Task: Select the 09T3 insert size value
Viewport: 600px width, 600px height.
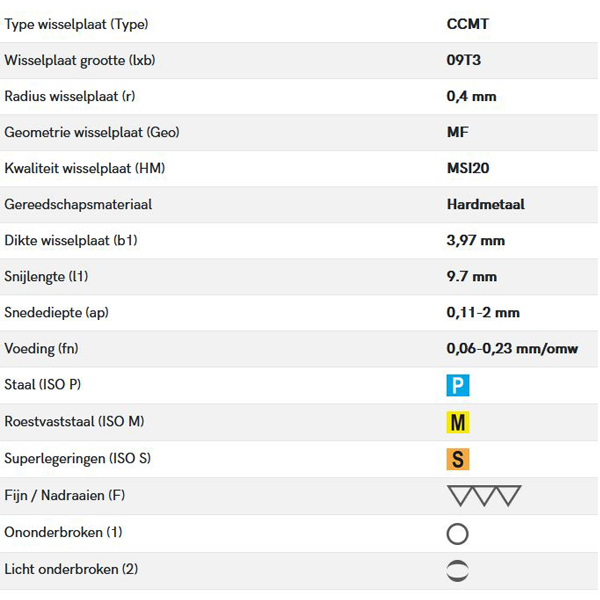Action: (x=464, y=60)
